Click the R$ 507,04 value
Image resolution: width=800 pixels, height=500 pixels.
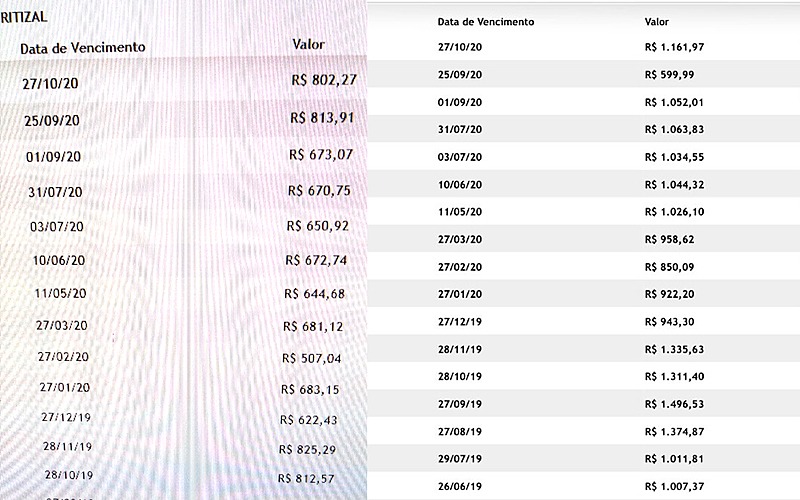(311, 359)
